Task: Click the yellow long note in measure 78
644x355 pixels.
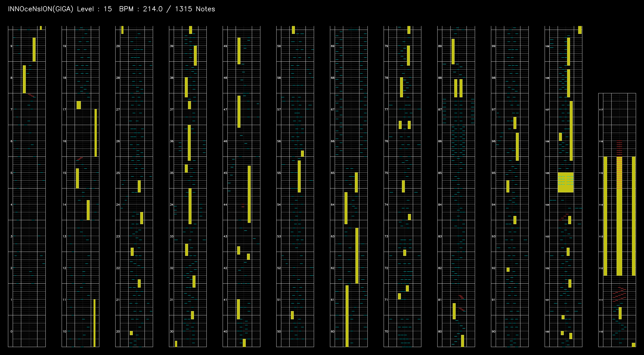Action: 401,87
